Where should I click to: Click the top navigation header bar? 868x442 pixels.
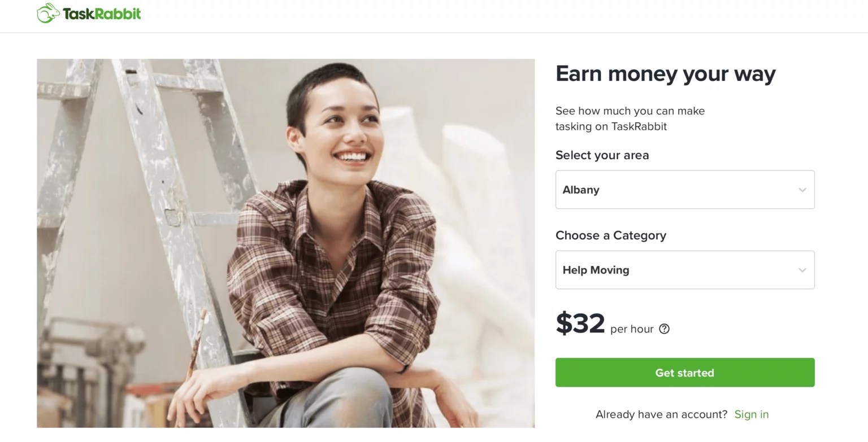[x=434, y=16]
